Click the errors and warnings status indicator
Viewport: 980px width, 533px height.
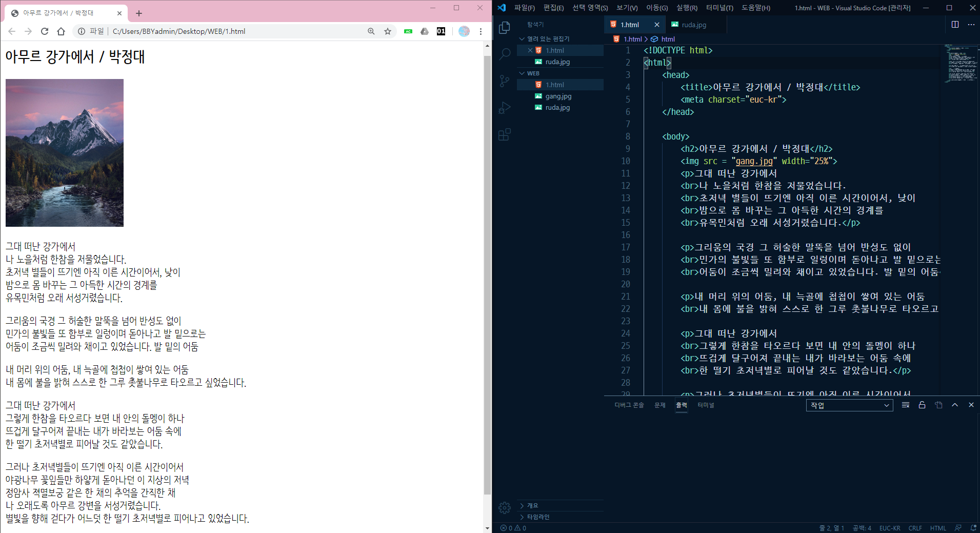coord(513,528)
